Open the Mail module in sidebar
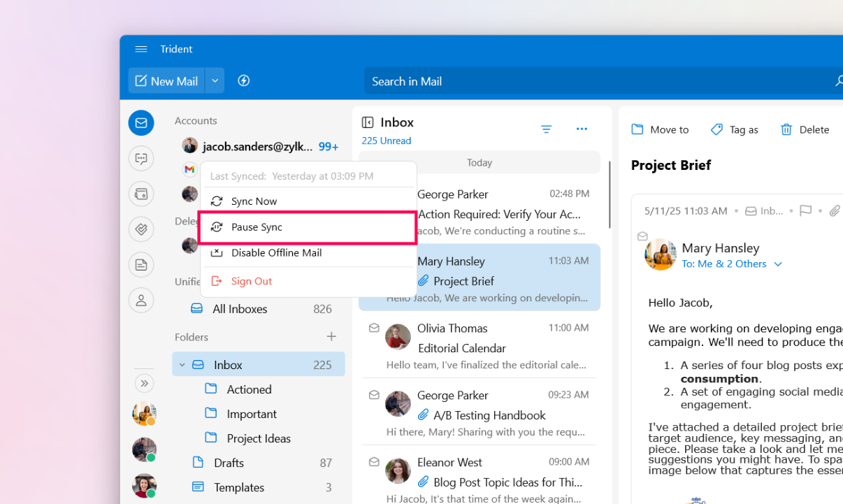The height and width of the screenshot is (504, 843). (141, 123)
